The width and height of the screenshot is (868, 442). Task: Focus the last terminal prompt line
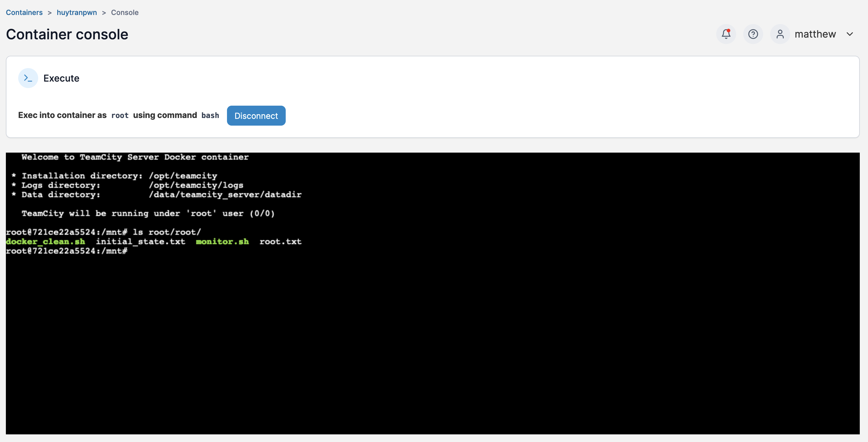point(67,251)
